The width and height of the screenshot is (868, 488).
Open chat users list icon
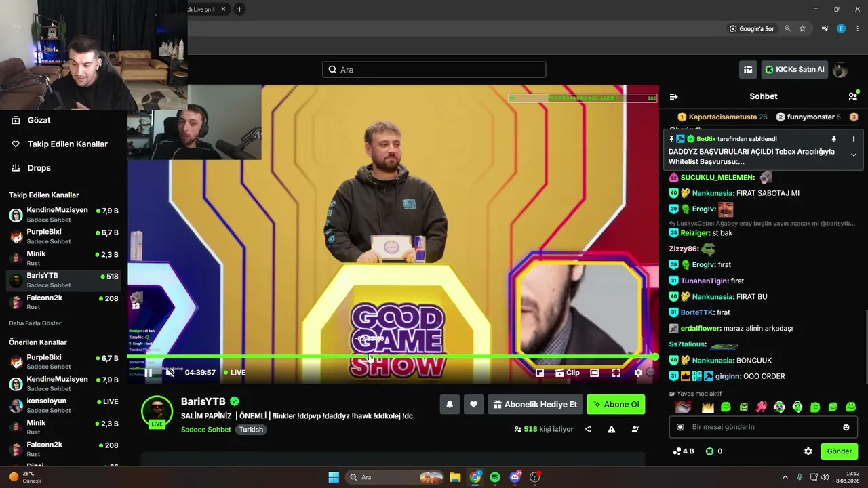pos(853,96)
